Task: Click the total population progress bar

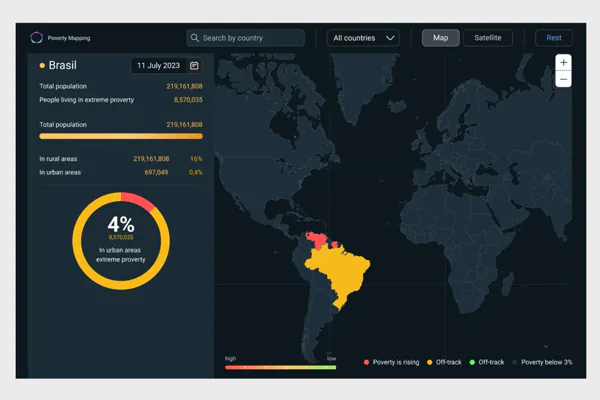Action: click(121, 136)
